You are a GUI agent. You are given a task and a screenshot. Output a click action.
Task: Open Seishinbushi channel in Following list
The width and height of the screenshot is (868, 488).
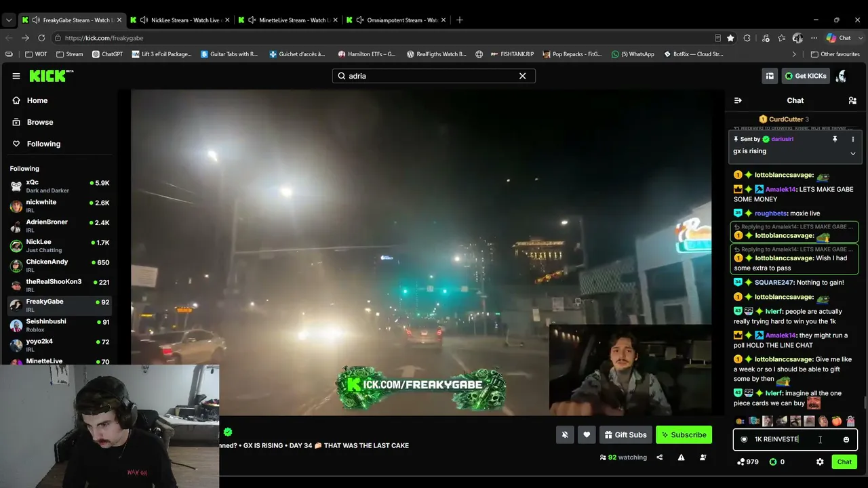point(59,325)
